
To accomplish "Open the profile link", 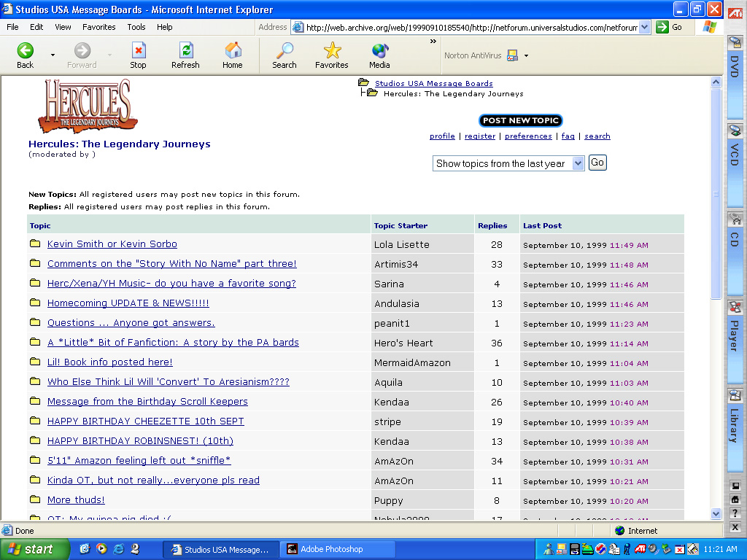I will 442,136.
